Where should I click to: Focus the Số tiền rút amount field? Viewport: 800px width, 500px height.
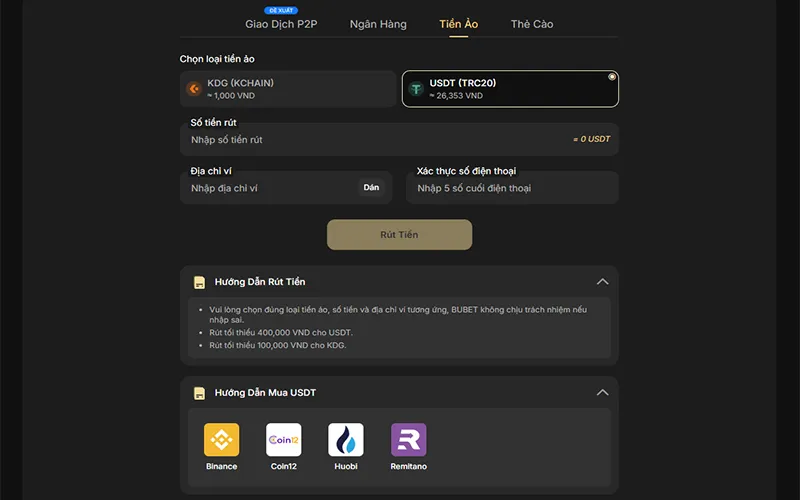[x=380, y=140]
